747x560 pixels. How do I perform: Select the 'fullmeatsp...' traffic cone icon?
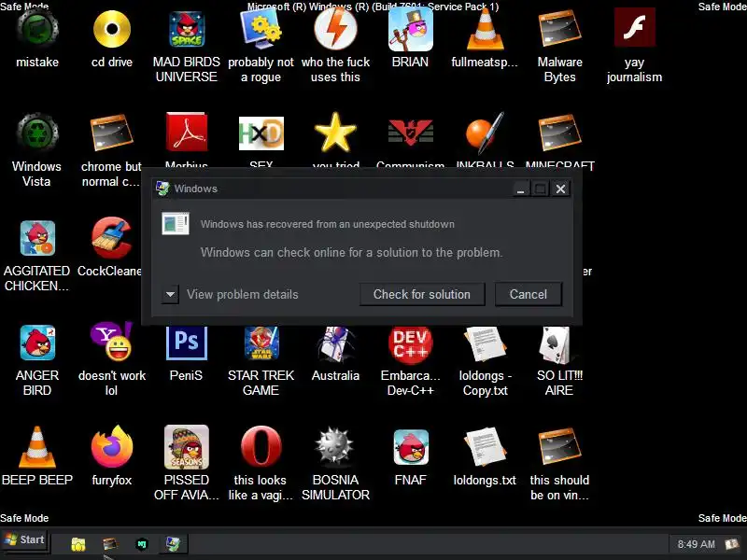coord(485,30)
